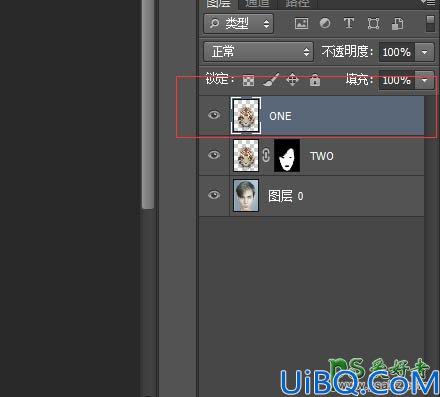Click the opacity 100% value field
The width and height of the screenshot is (440, 397).
[x=397, y=52]
